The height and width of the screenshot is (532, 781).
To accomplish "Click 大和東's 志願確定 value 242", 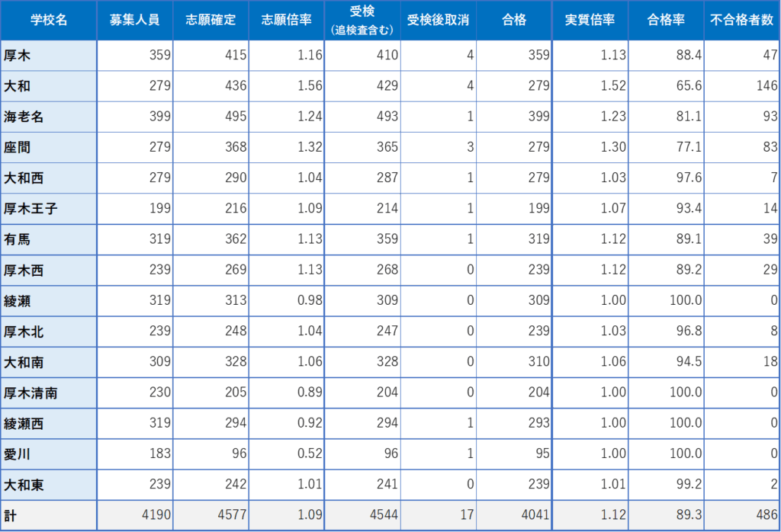I will (x=236, y=484).
